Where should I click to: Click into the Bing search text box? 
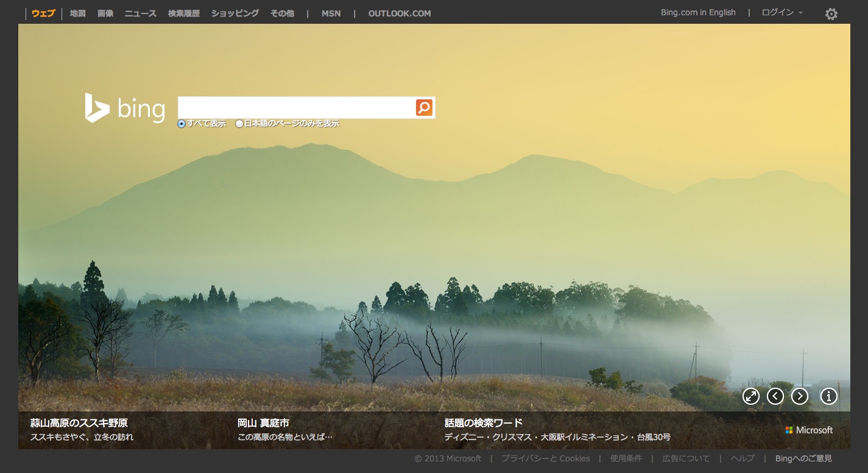click(296, 108)
